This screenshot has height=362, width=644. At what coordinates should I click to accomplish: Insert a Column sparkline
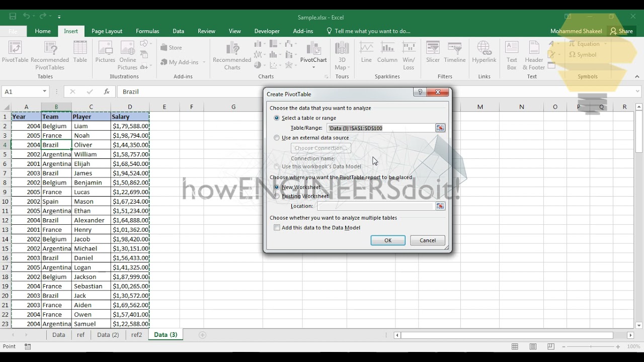click(387, 52)
